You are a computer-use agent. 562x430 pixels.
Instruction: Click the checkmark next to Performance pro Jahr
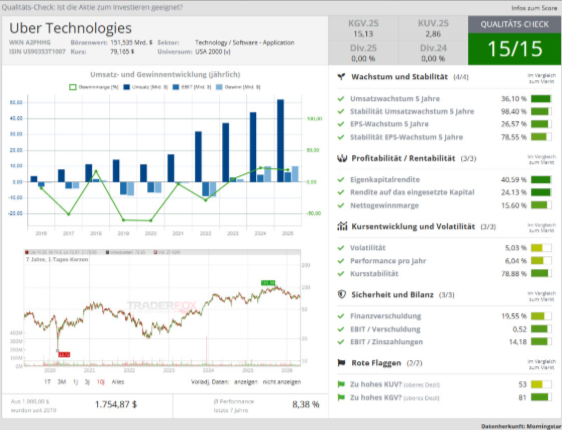341,261
